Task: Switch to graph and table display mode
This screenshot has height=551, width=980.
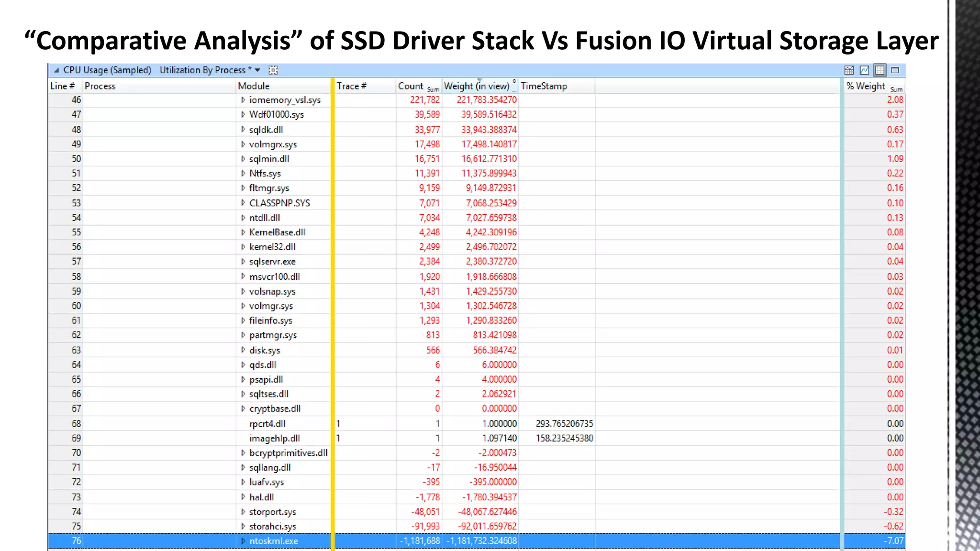Action: pyautogui.click(x=849, y=70)
